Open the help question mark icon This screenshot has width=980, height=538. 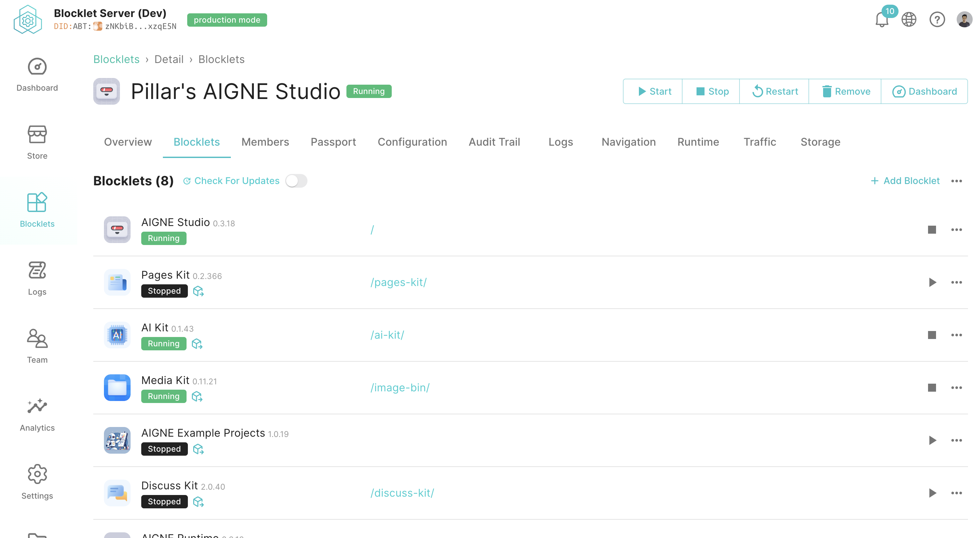click(937, 20)
